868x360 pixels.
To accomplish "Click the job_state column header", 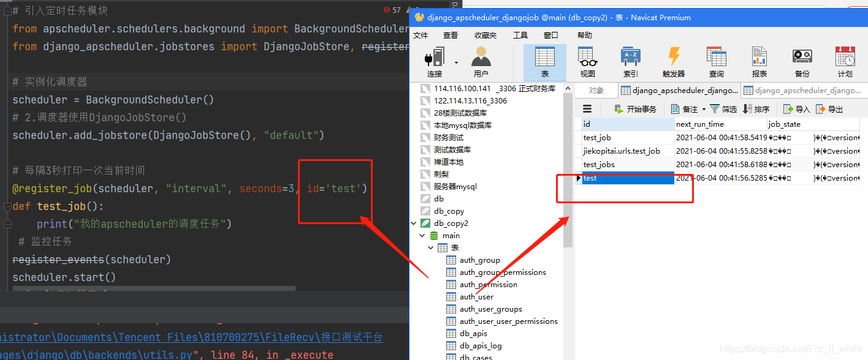I will click(813, 124).
